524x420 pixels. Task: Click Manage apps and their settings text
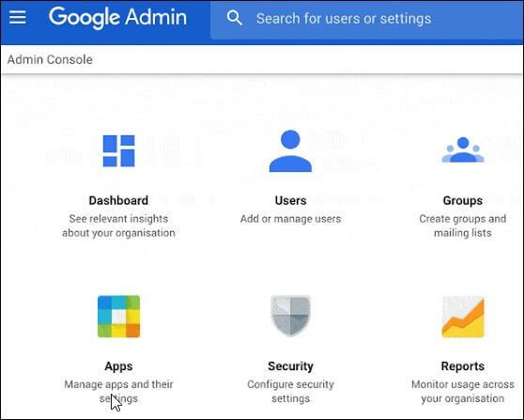tap(118, 391)
